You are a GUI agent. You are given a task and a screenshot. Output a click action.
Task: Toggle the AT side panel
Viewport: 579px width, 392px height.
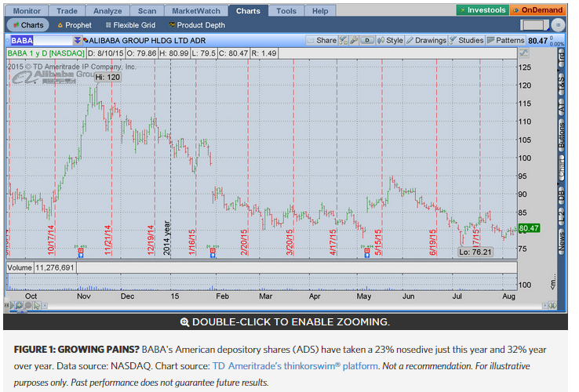pos(561,107)
